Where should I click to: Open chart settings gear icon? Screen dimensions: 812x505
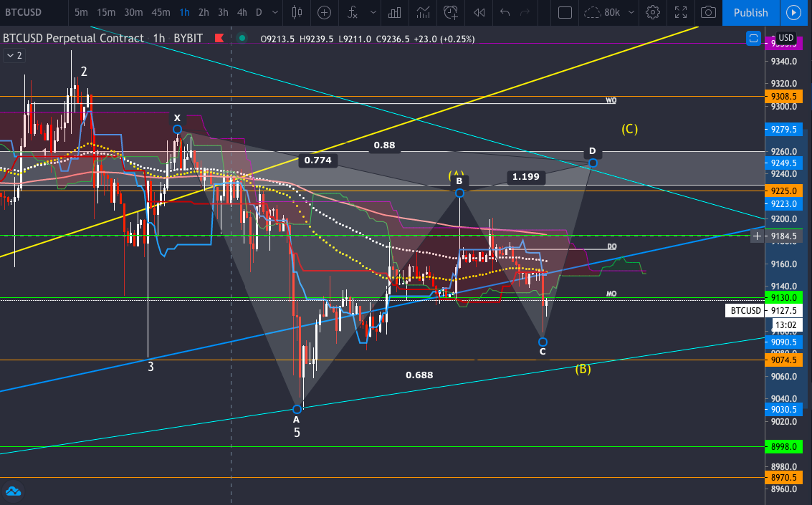(653, 12)
